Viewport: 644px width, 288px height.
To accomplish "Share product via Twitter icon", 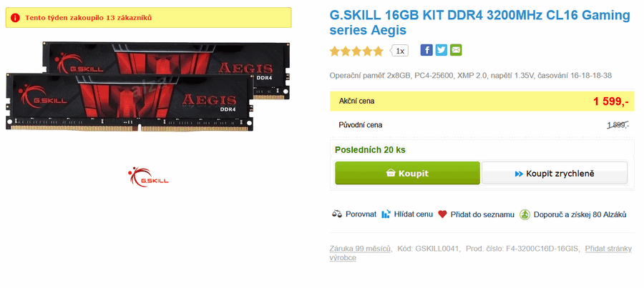I will tap(441, 50).
